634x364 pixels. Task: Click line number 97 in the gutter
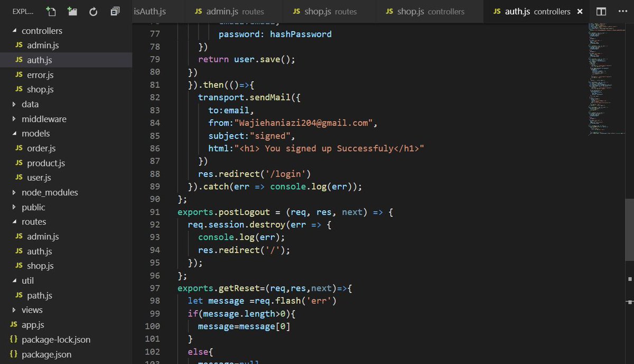(x=155, y=288)
